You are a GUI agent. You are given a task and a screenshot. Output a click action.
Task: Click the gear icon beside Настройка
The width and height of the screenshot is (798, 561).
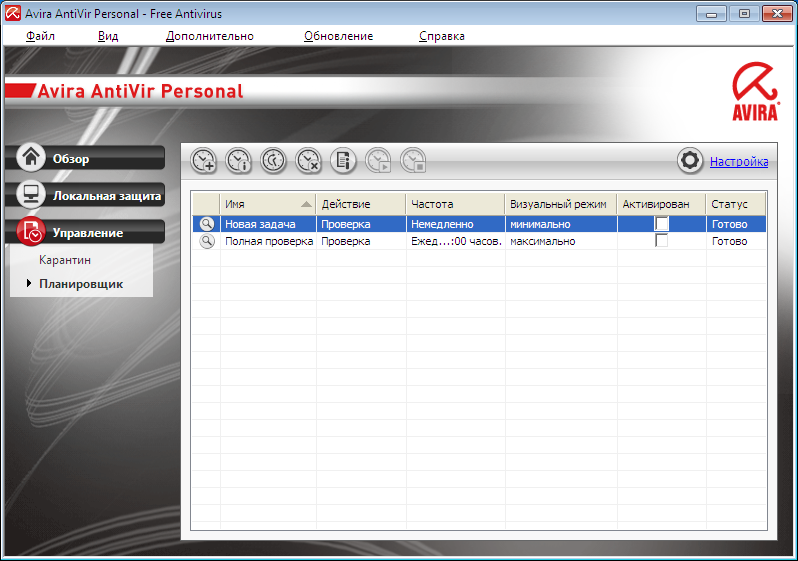coord(690,161)
